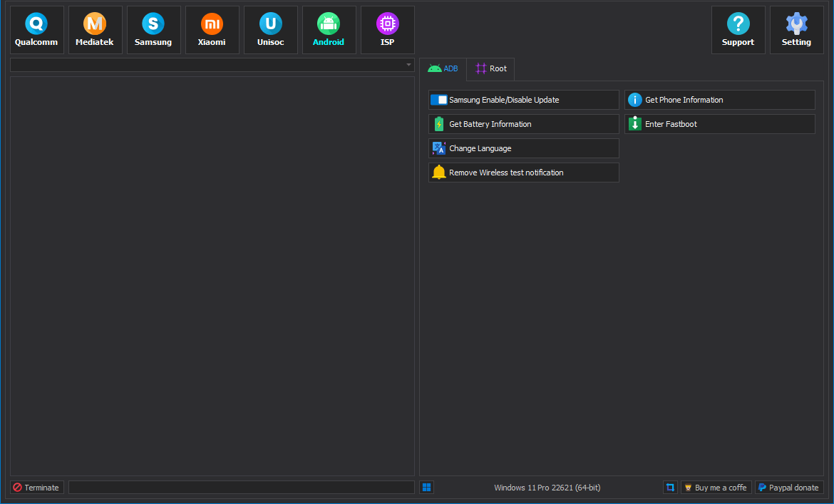Click Remove Wireless test notification

523,173
